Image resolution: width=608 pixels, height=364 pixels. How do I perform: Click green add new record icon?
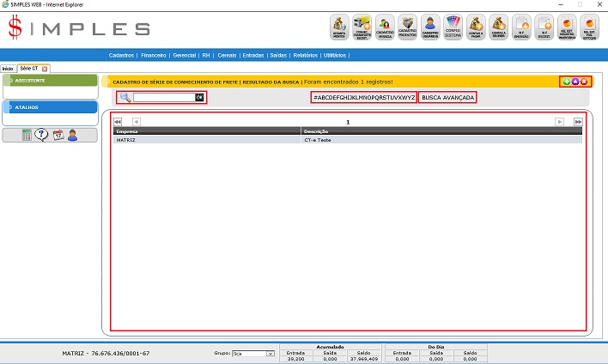click(x=567, y=82)
